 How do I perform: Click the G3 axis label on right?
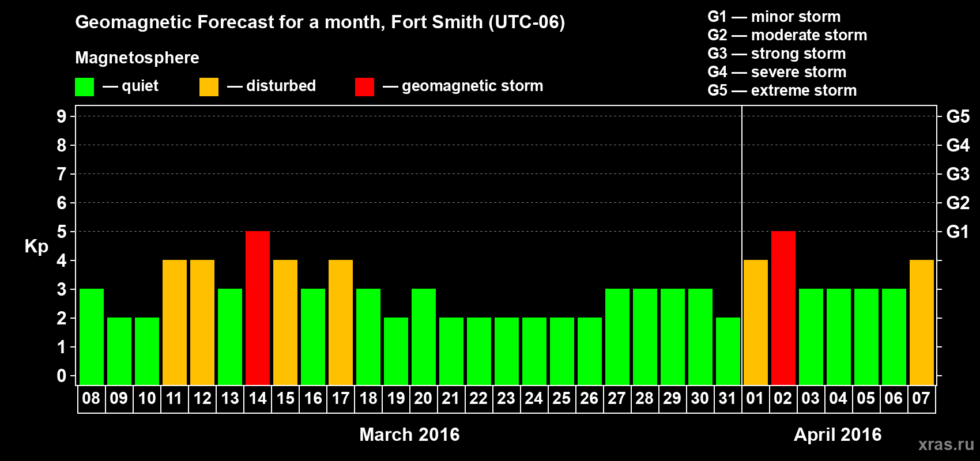click(958, 174)
